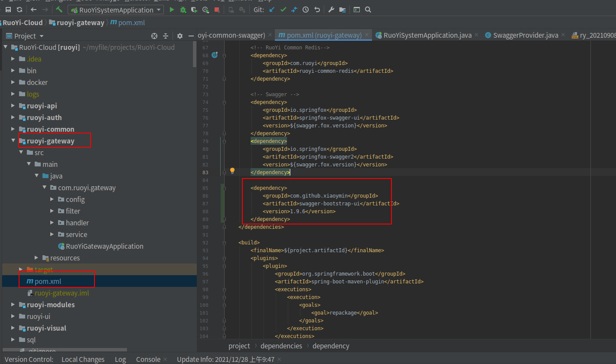Click the Project panel horizontal scrollbar

click(65, 350)
